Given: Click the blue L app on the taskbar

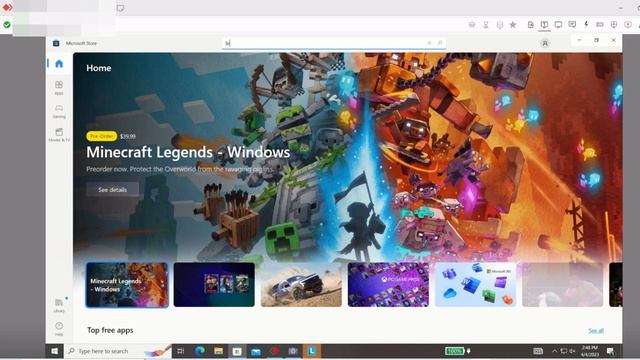Looking at the screenshot, I should (x=312, y=351).
